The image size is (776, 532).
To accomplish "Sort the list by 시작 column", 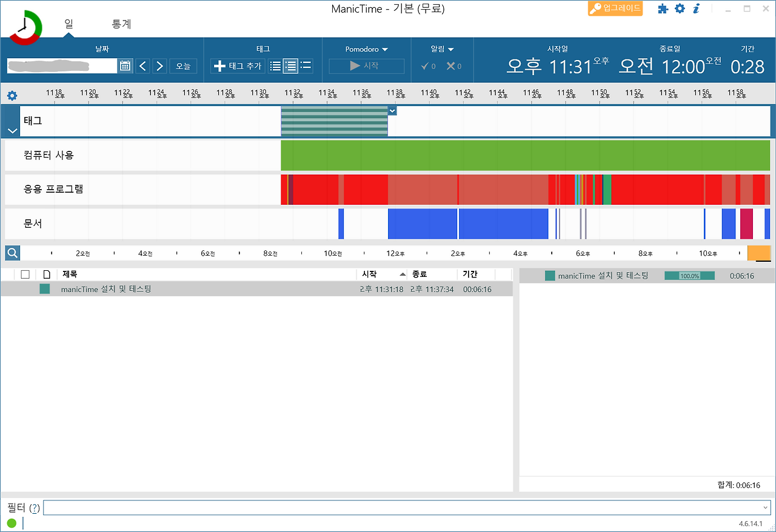I will coord(381,274).
